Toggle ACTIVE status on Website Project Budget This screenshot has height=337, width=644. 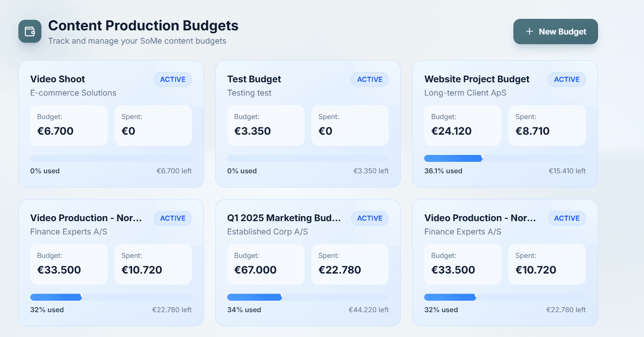click(567, 79)
